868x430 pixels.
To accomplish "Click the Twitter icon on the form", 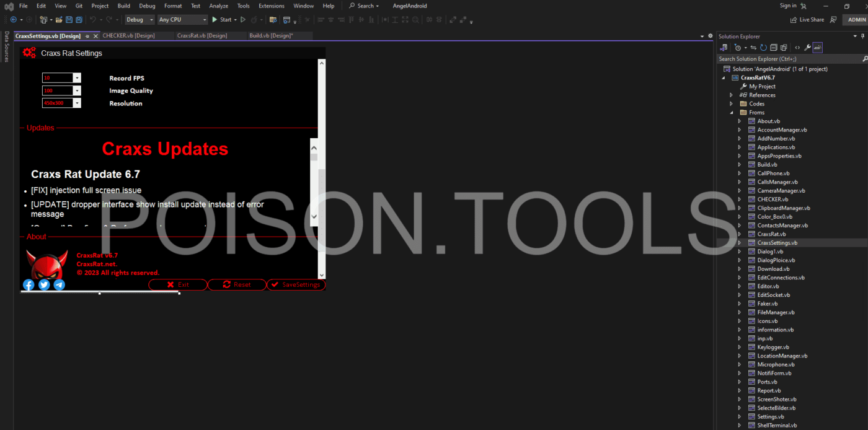I will pos(44,284).
